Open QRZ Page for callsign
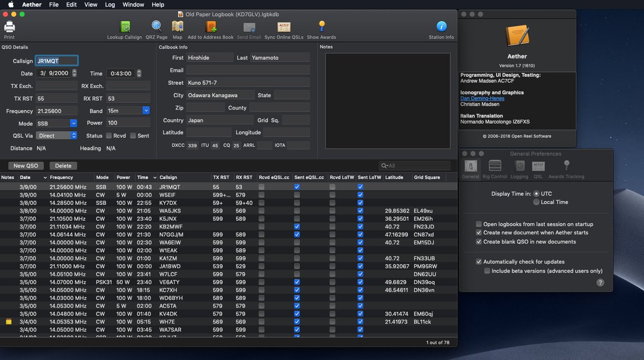644x360 pixels. click(x=156, y=27)
